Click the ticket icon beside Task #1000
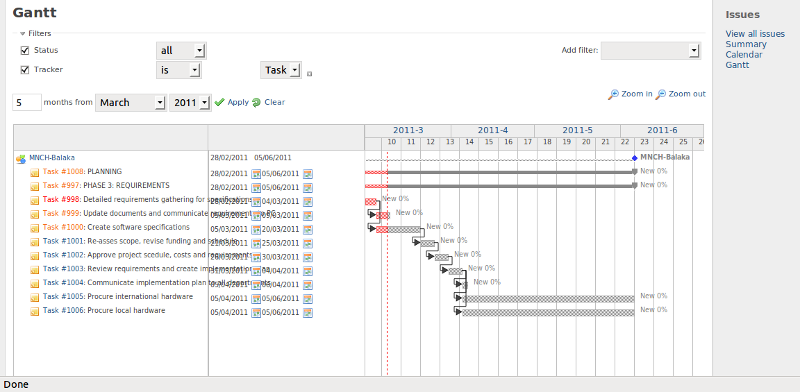Image resolution: width=800 pixels, height=392 pixels. [x=35, y=228]
